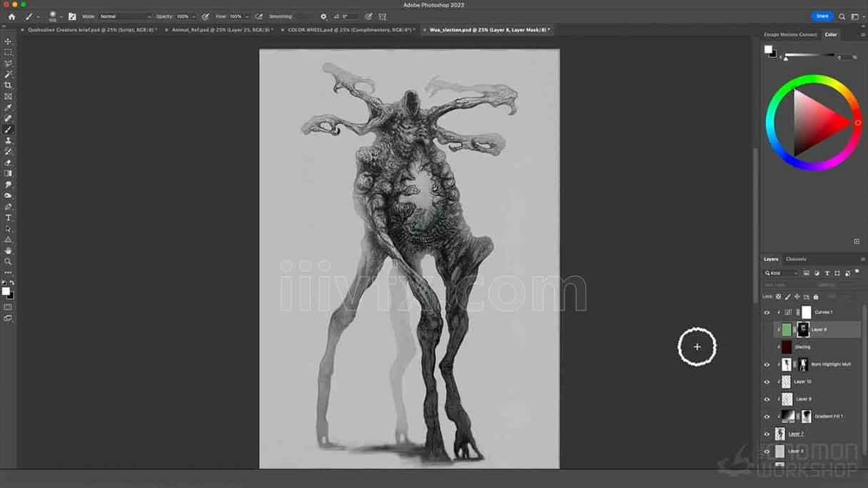Open the blending Mode dropdown
Viewport: 868px width, 488px height.
[125, 16]
